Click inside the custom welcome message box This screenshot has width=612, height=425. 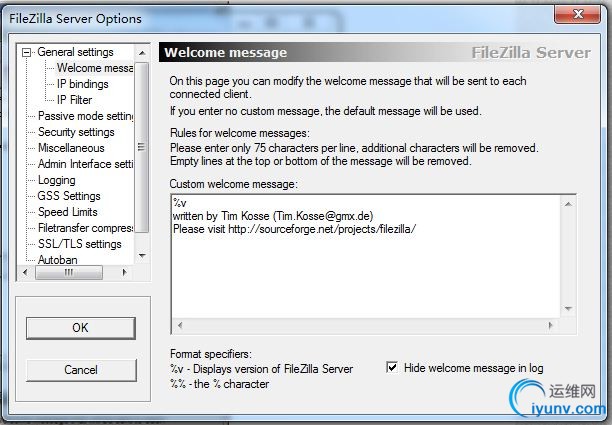point(366,256)
